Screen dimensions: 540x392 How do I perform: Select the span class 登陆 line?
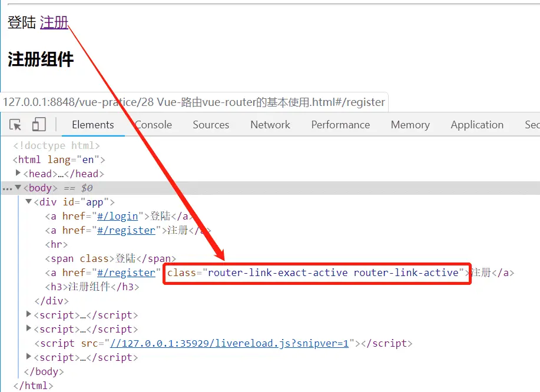click(x=111, y=258)
